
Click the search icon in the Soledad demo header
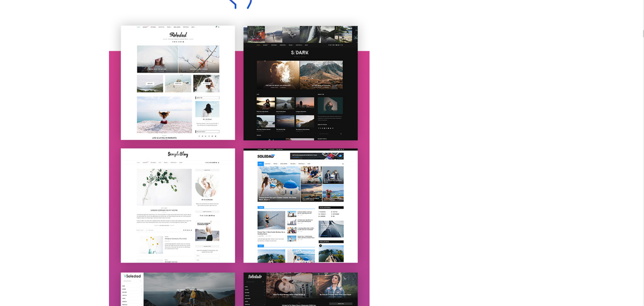pos(219,27)
